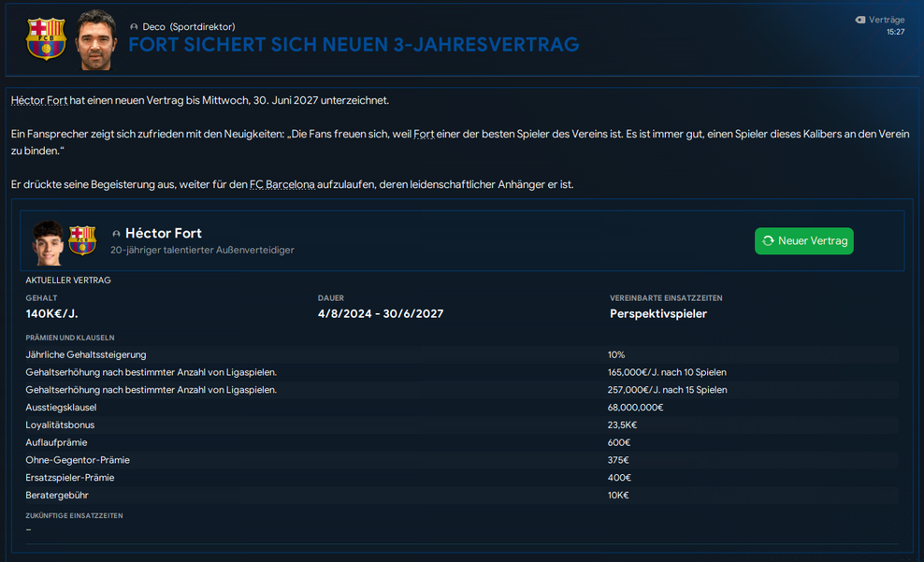Viewport: 924px width, 562px height.
Task: Click the person icon beside Deco's name
Action: 134,27
